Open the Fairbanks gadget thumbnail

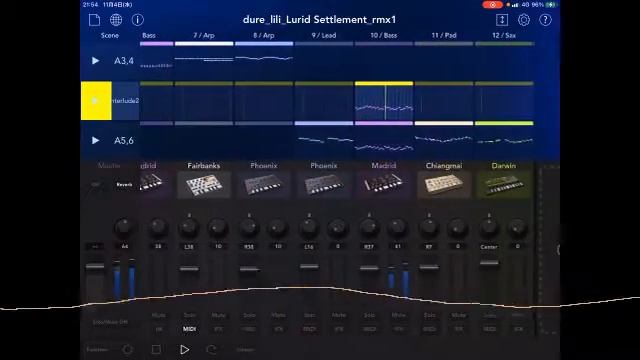coord(204,184)
